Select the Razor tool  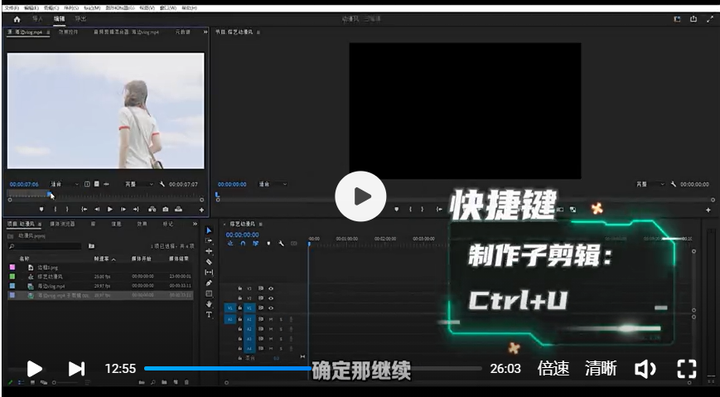click(x=209, y=262)
